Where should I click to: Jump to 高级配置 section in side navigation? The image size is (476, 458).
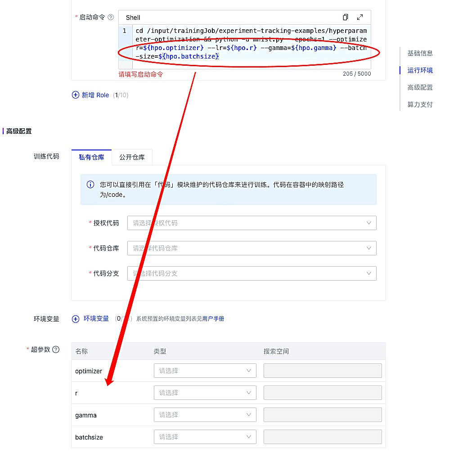pyautogui.click(x=420, y=87)
